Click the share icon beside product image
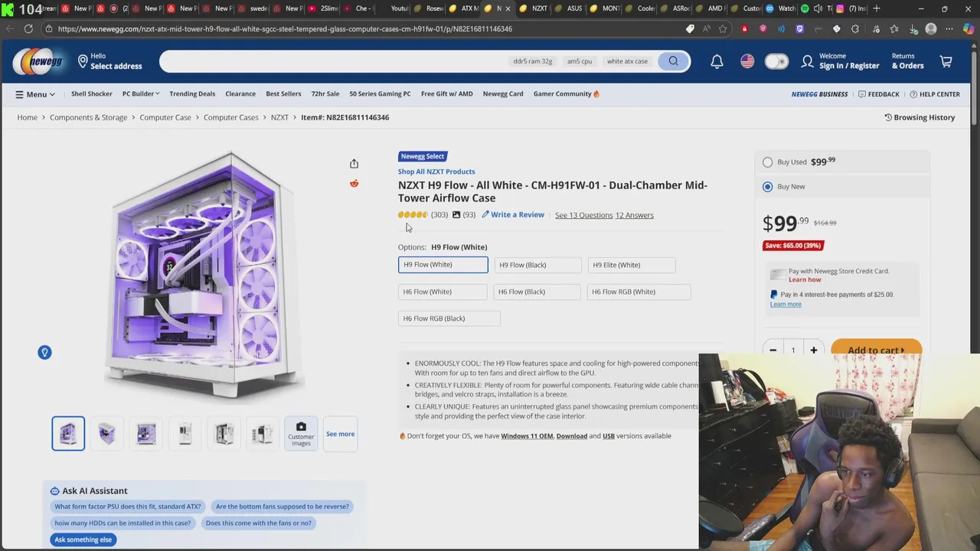This screenshot has height=551, width=980. click(x=354, y=164)
